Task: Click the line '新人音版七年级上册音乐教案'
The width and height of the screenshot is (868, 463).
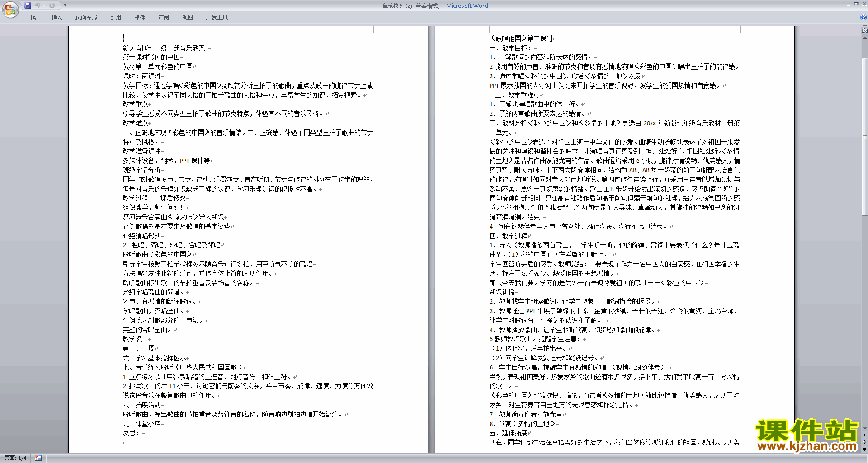Action: point(164,48)
